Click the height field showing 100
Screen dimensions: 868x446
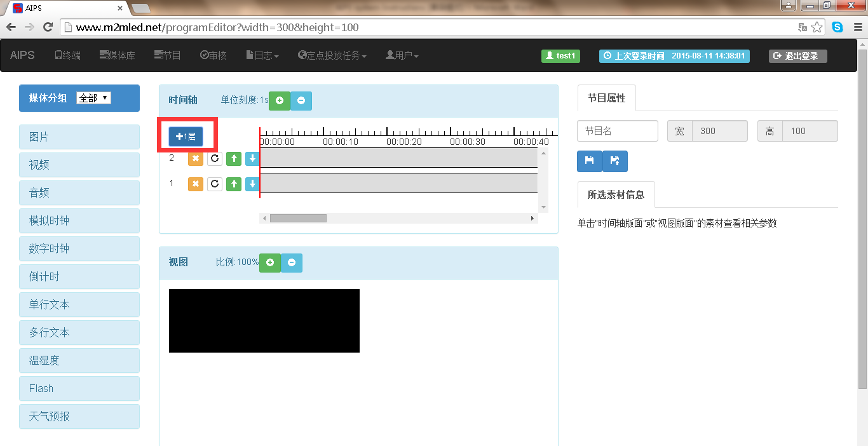[810, 131]
